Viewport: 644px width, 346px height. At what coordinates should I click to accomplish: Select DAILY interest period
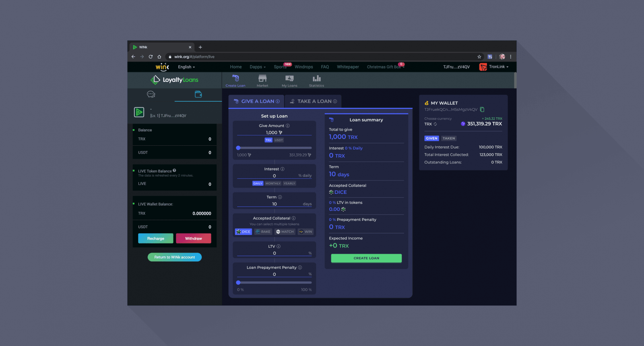(258, 183)
